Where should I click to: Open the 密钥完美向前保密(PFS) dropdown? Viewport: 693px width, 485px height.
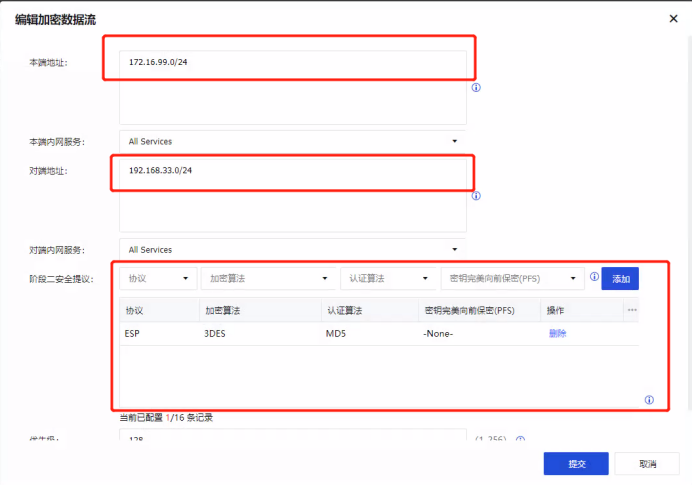point(511,279)
